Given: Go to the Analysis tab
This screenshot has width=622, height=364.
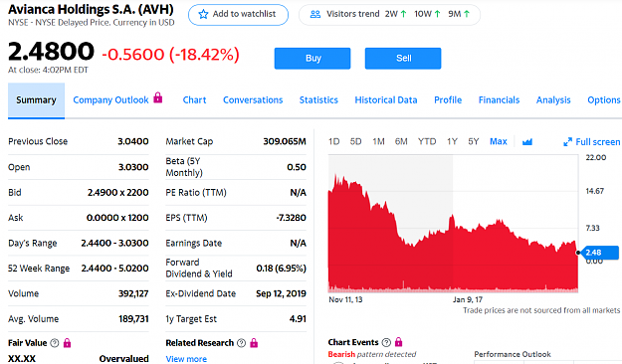Looking at the screenshot, I should tap(553, 99).
